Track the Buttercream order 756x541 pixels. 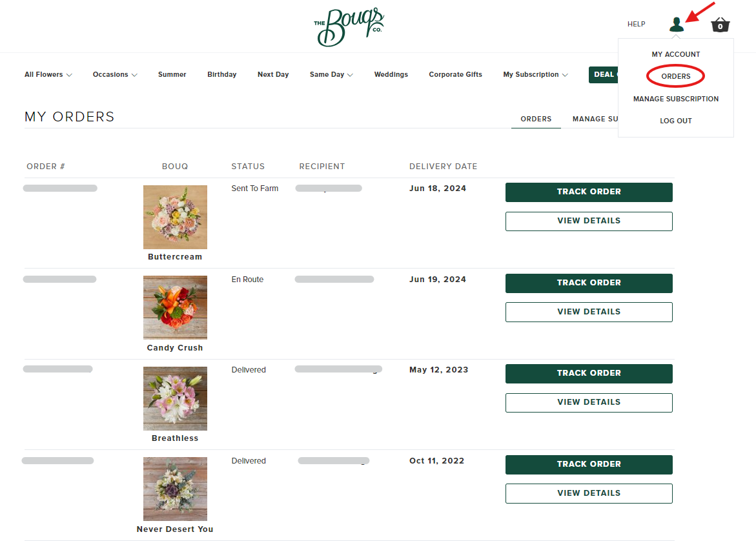click(589, 192)
